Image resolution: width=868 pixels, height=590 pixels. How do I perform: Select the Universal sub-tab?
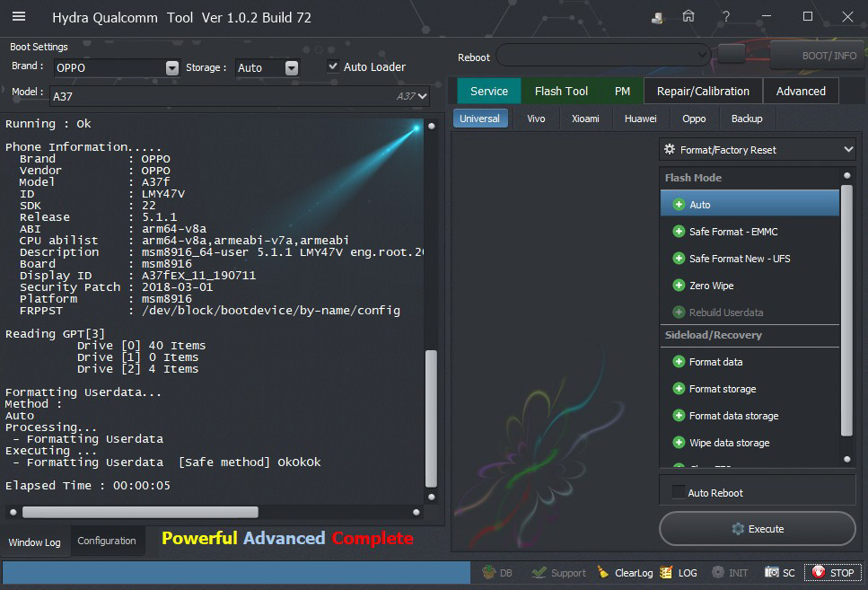pos(479,119)
